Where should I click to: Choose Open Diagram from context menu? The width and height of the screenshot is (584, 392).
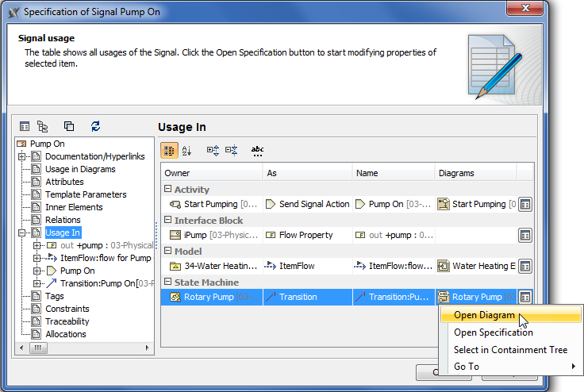pyautogui.click(x=510, y=315)
